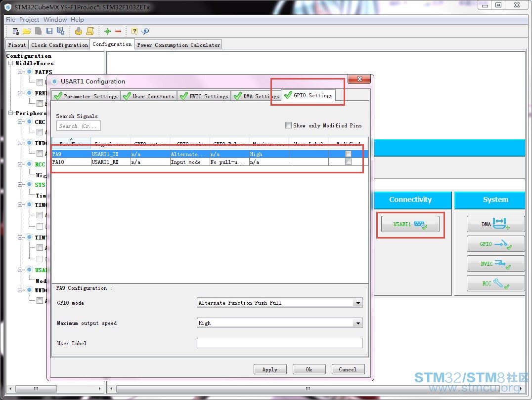Click the Generate Report scroll icon
Image resolution: width=532 pixels, height=400 pixels.
90,31
